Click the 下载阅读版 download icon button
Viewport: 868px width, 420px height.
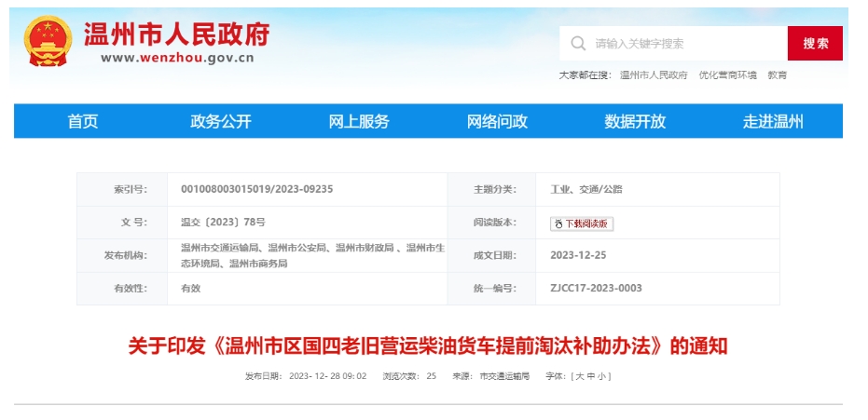click(x=582, y=224)
